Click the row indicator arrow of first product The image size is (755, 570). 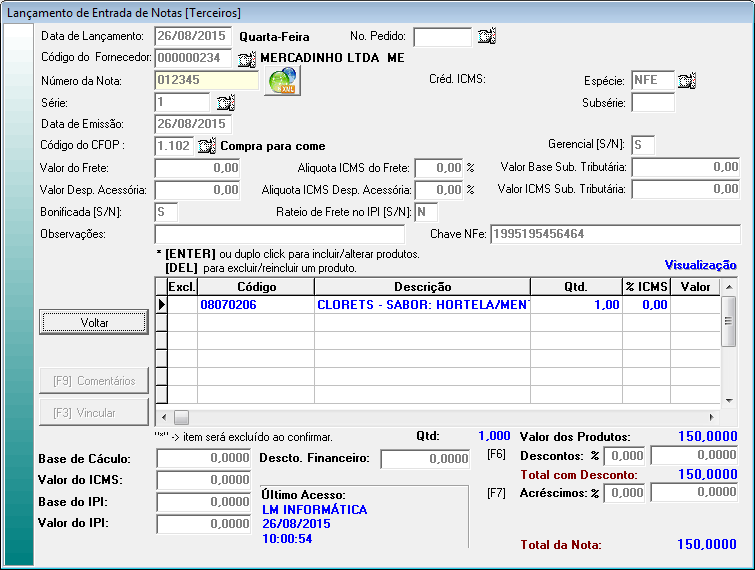pyautogui.click(x=161, y=305)
